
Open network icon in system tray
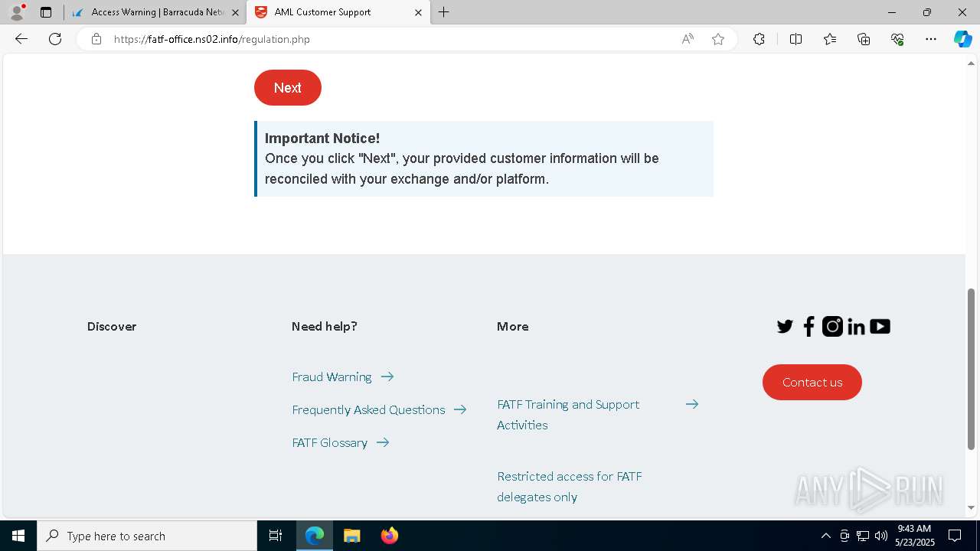pos(863,536)
